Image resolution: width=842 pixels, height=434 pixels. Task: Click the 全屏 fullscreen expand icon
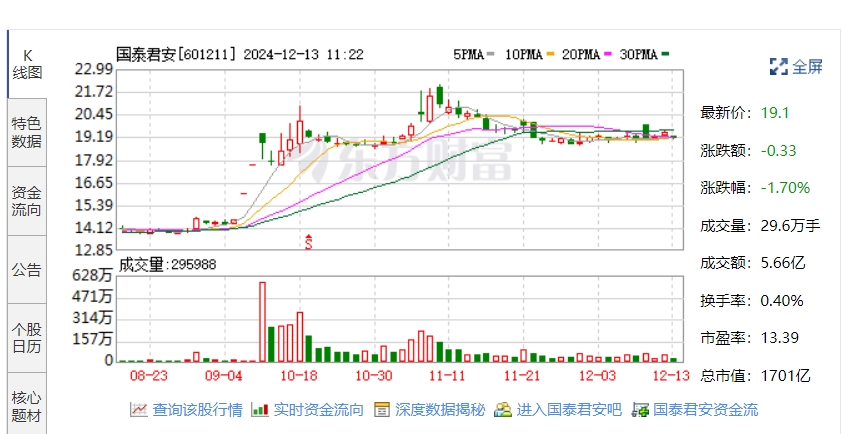click(778, 67)
